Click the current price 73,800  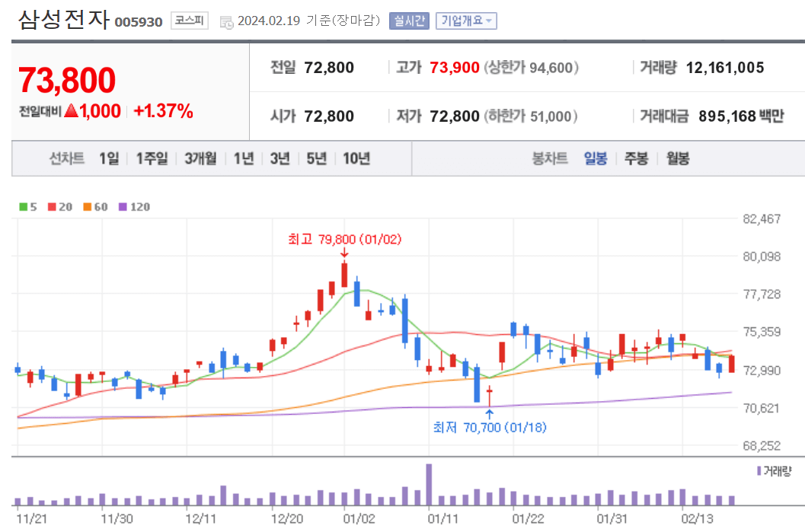(67, 81)
